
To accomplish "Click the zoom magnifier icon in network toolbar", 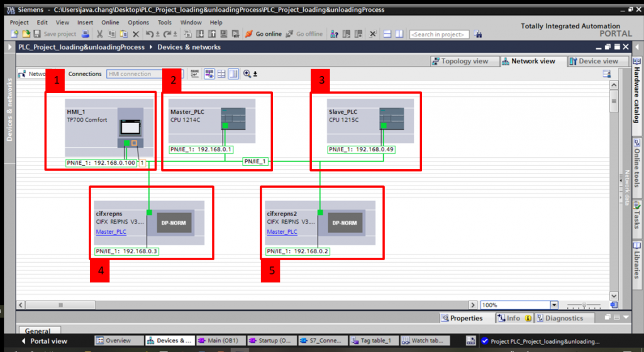I will pos(247,74).
